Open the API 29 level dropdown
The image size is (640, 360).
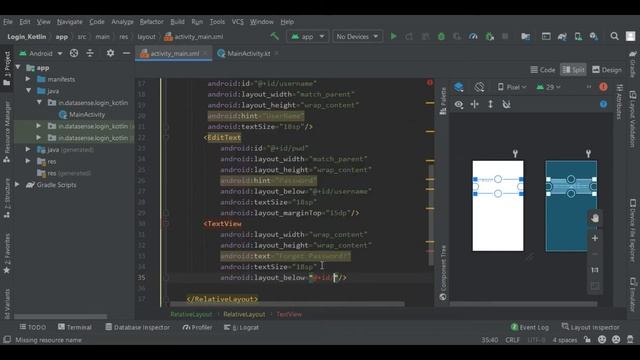point(548,87)
